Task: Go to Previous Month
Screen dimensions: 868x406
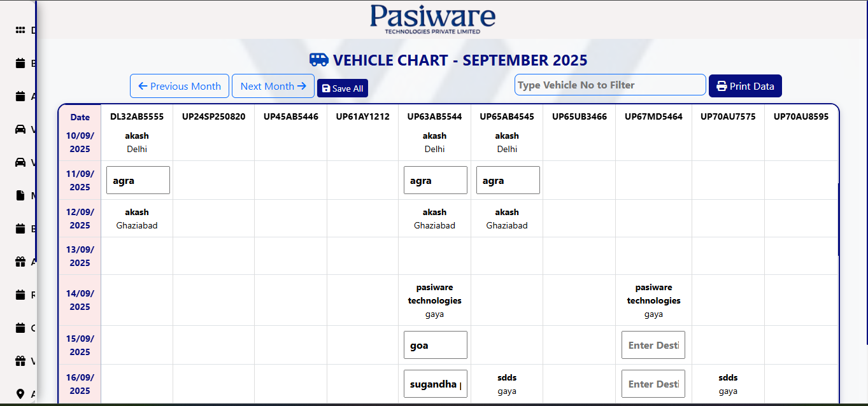Action: point(179,85)
